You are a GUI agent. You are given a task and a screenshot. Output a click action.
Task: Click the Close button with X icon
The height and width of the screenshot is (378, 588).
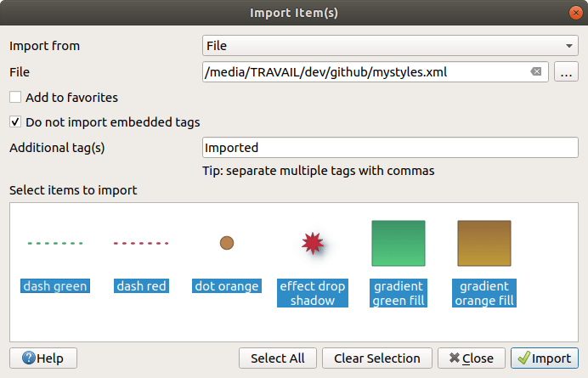click(x=472, y=358)
